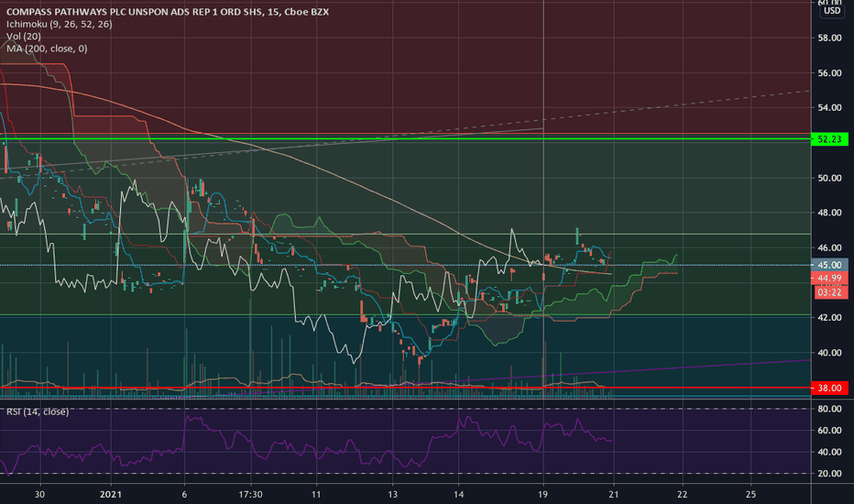Viewport: 854px width, 504px height.
Task: Click the RSI 80.00 axis value
Action: click(829, 409)
